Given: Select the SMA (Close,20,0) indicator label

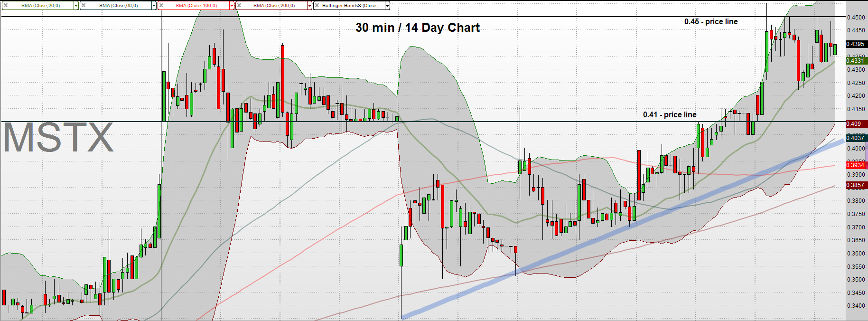Looking at the screenshot, I should click(x=40, y=6).
